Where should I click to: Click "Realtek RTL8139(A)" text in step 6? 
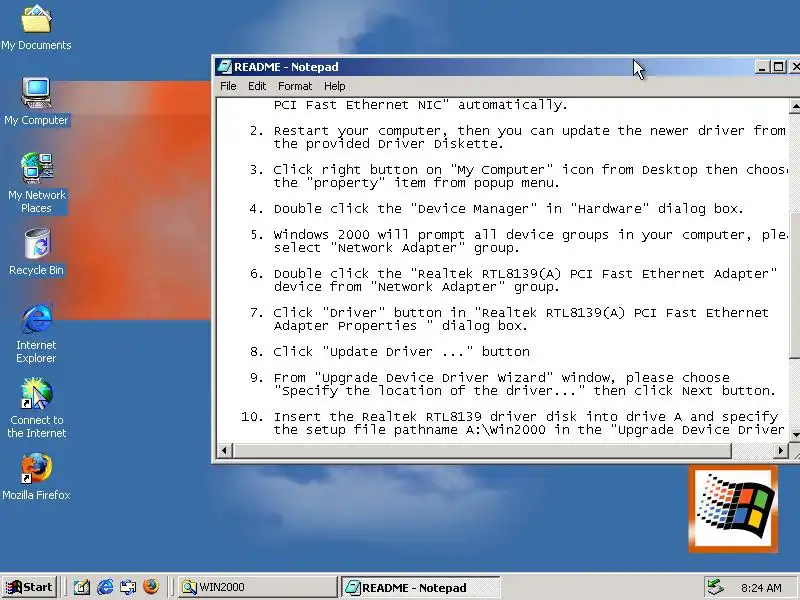490,274
